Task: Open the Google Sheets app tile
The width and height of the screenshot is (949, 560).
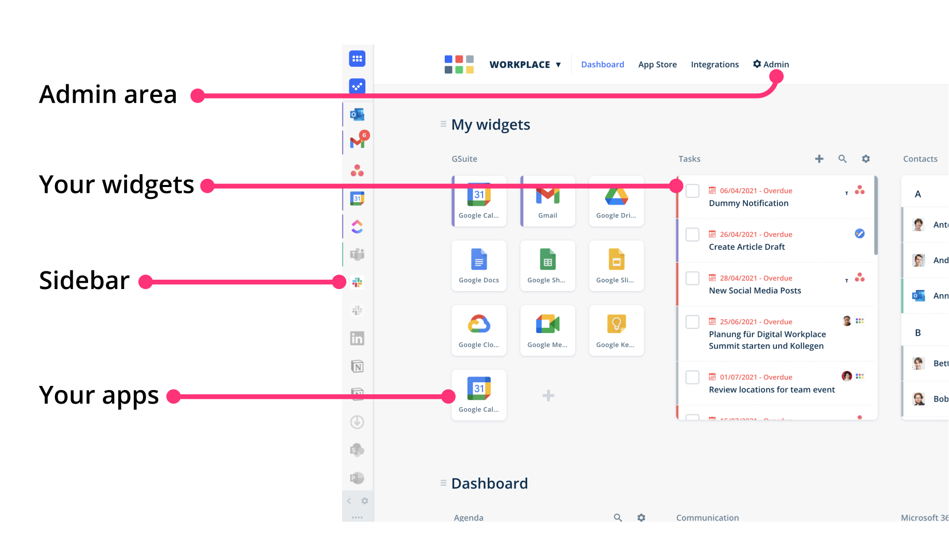Action: pos(548,266)
